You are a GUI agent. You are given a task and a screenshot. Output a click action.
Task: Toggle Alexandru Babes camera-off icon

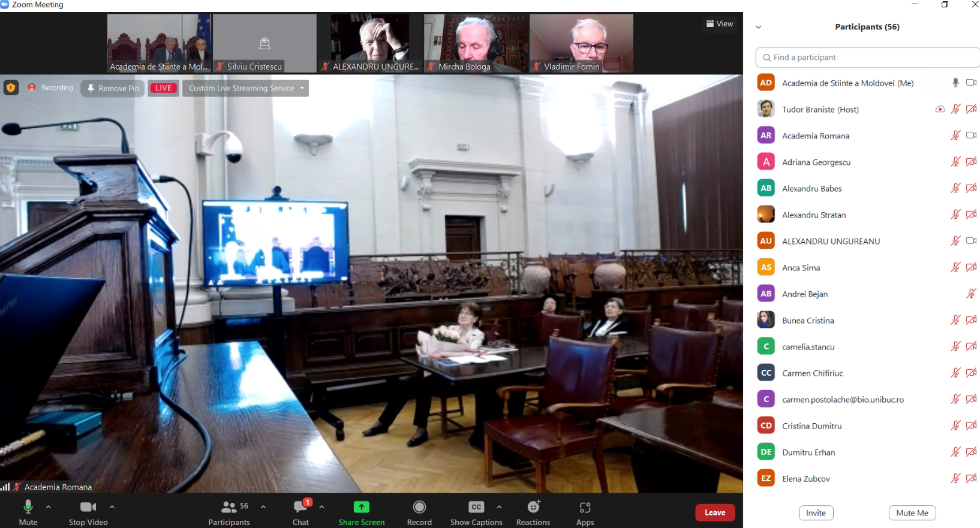tap(972, 188)
